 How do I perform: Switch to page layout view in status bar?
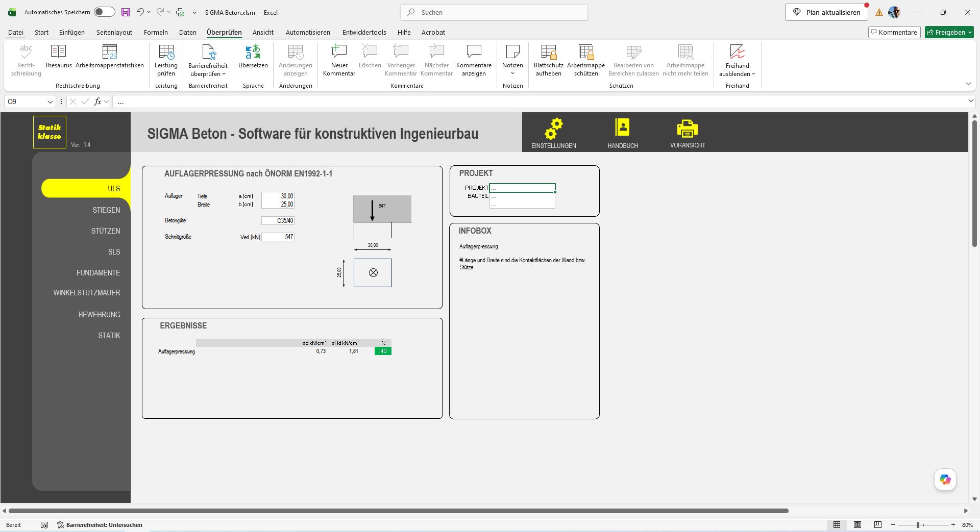tap(857, 525)
